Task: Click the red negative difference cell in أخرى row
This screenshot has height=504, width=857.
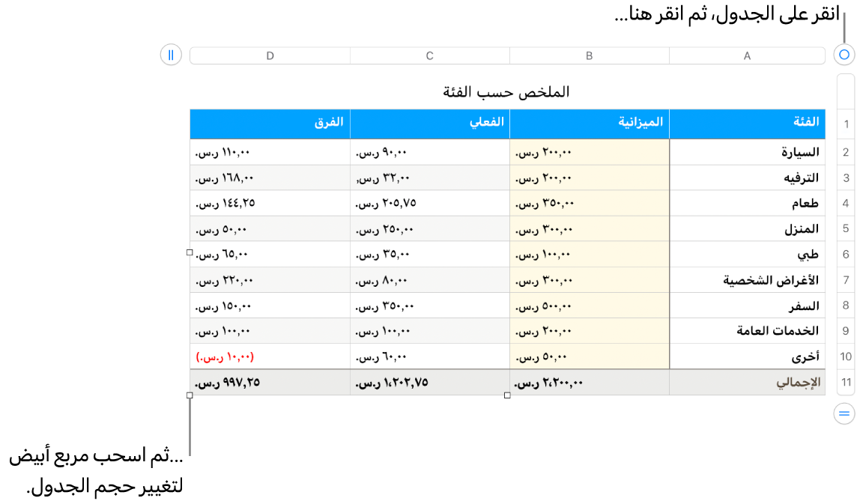Action: pyautogui.click(x=270, y=356)
